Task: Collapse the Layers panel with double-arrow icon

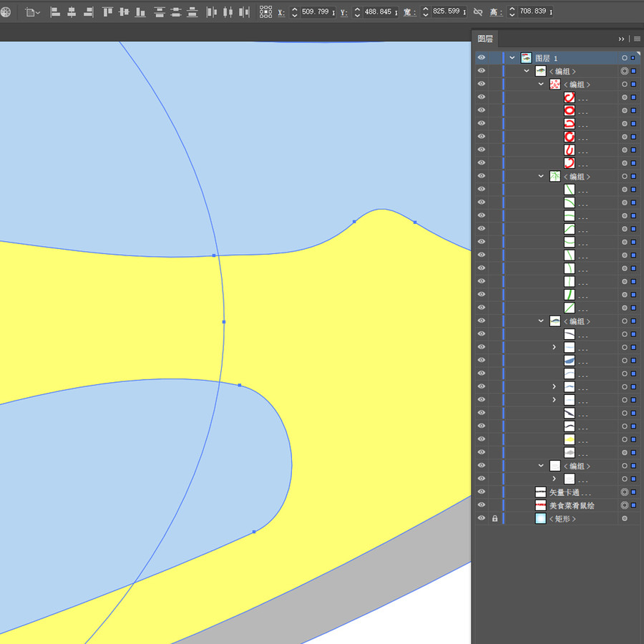Action: (x=621, y=39)
